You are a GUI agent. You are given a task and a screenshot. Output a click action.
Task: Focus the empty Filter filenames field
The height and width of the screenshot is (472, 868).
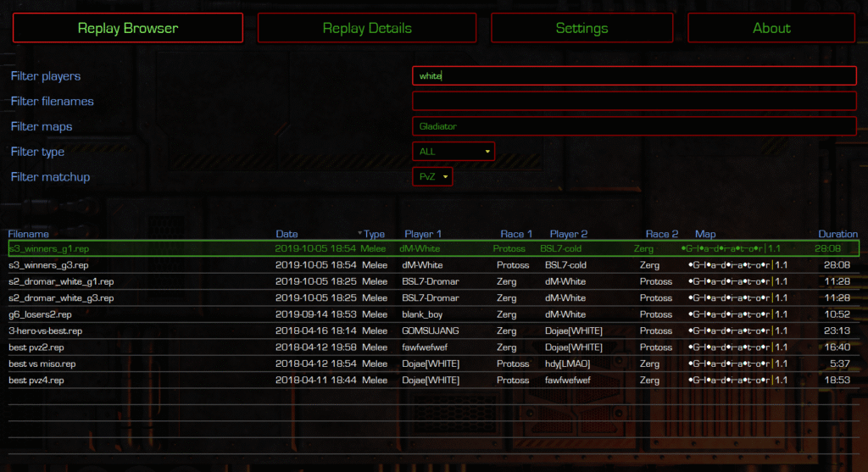point(634,102)
